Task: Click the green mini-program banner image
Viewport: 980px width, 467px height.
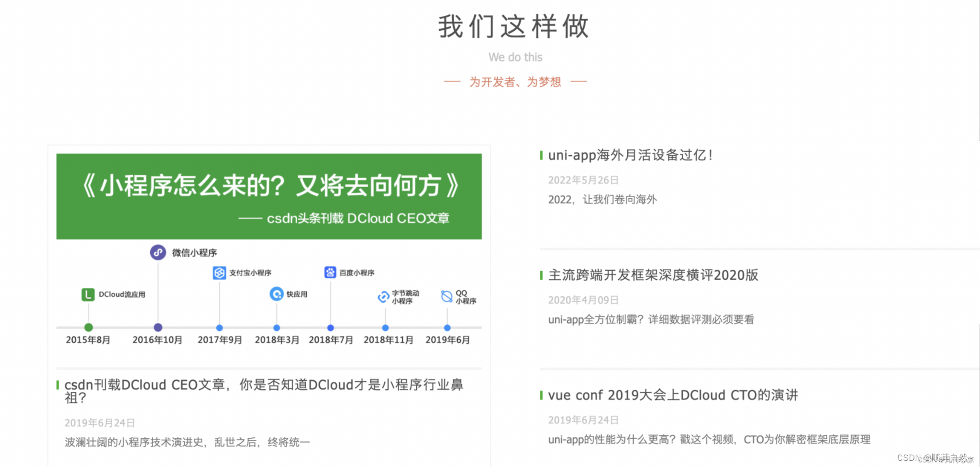Action: 269,196
